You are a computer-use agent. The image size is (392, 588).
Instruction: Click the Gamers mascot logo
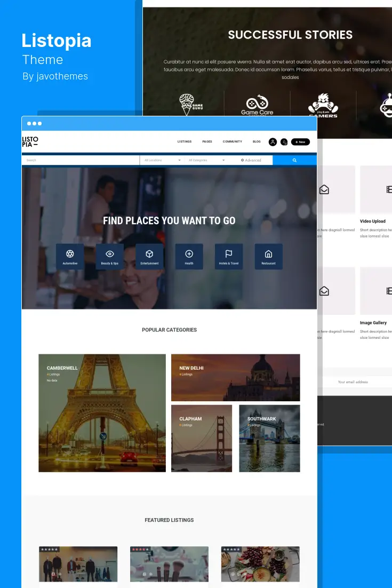323,105
